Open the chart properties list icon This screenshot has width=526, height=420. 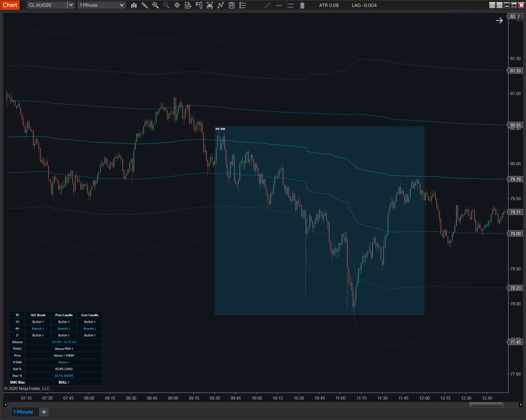pos(243,5)
